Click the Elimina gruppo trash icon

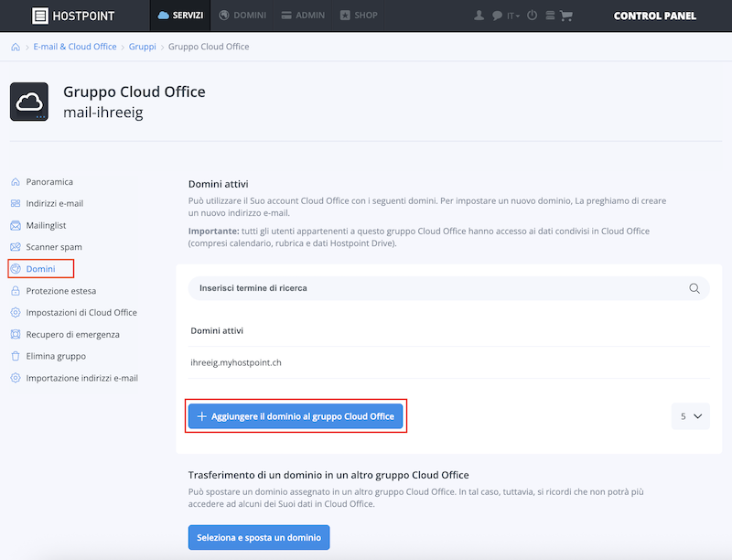16,356
